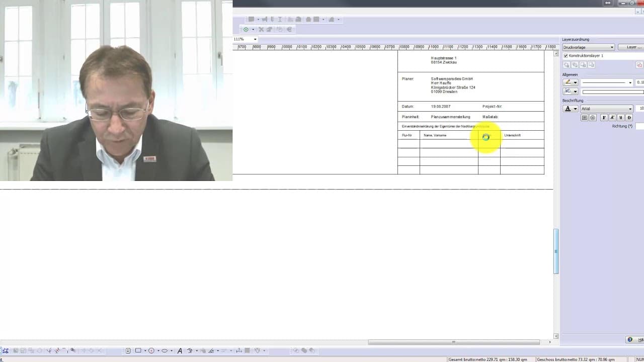Click the selection tool at bottom-left corner
Image resolution: width=644 pixels, height=362 pixels.
[5, 350]
